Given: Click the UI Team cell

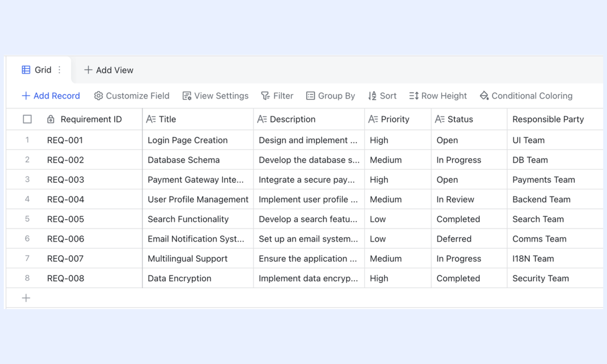Looking at the screenshot, I should 555,140.
